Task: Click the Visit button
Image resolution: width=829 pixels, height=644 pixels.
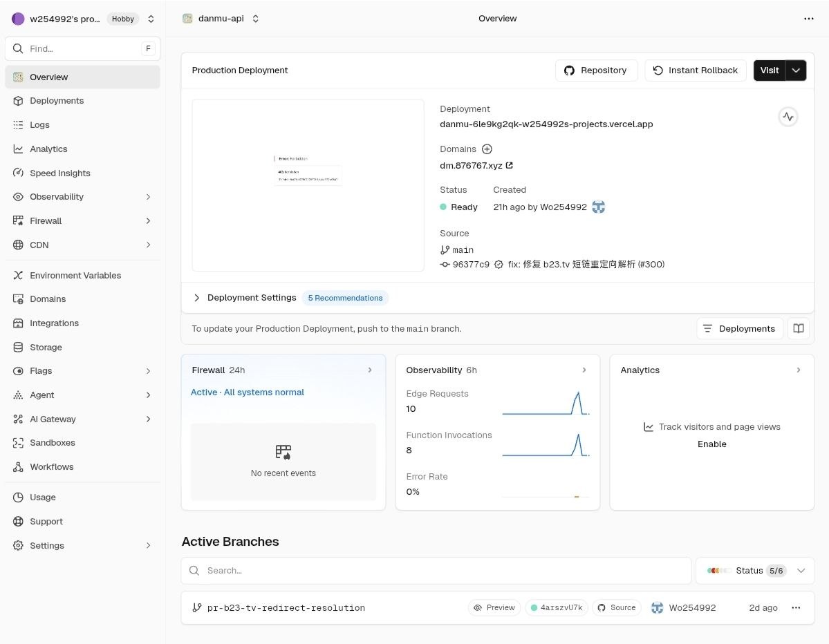Action: click(770, 70)
